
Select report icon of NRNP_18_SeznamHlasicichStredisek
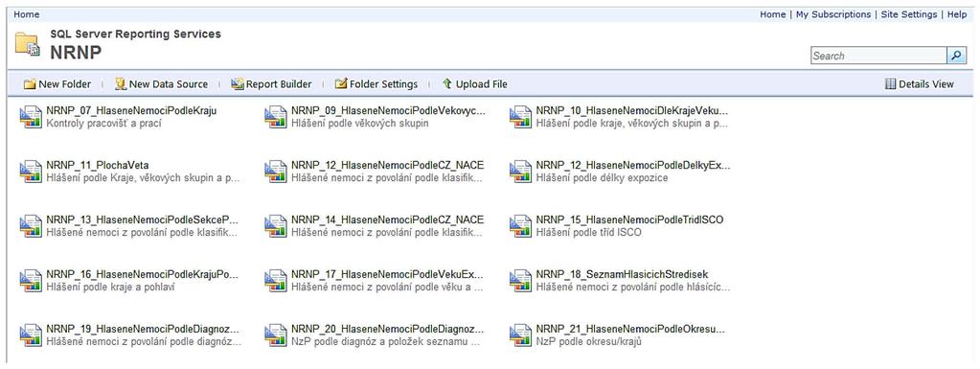tap(520, 280)
